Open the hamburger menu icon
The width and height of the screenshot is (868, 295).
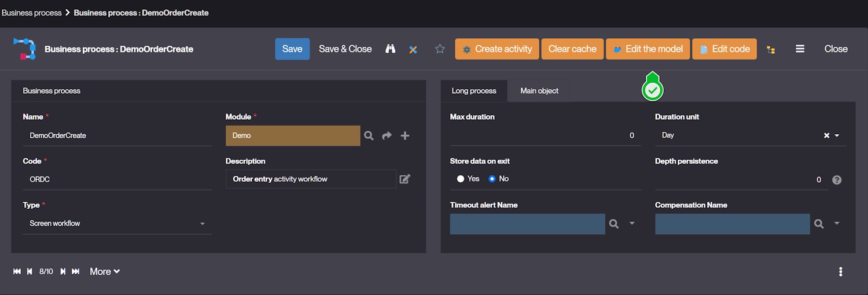click(x=800, y=49)
